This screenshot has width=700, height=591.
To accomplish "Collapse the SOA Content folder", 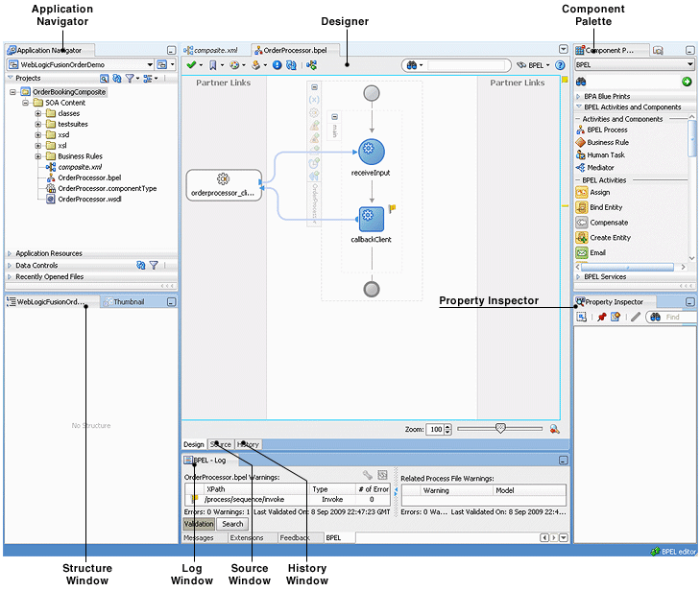I will click(x=26, y=103).
